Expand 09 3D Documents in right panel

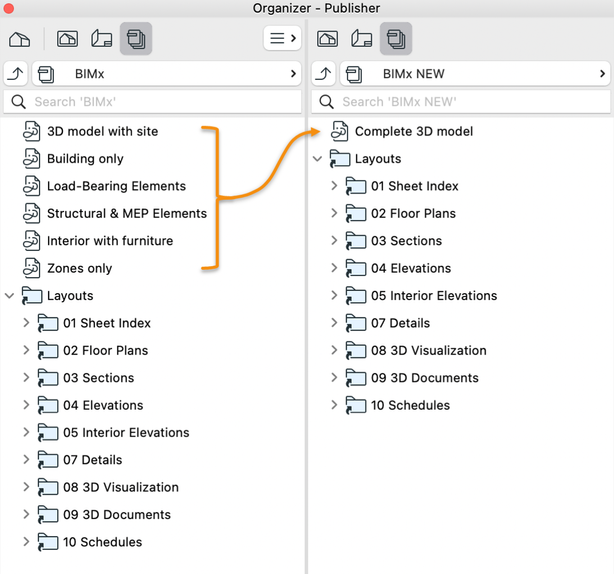334,378
